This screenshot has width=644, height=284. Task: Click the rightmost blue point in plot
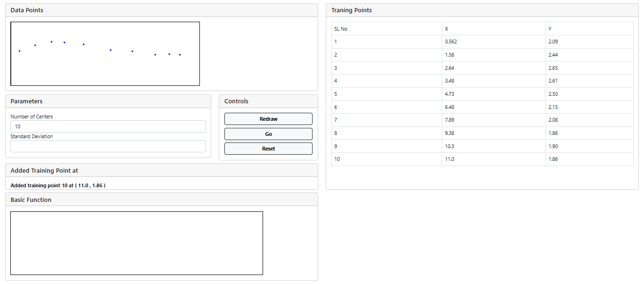[x=180, y=55]
